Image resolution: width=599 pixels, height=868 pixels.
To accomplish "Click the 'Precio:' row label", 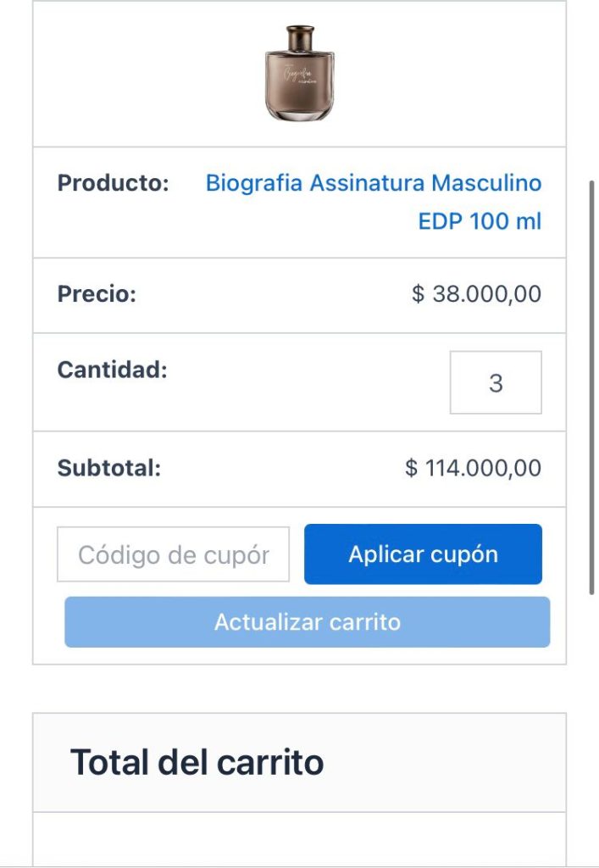I will point(97,294).
